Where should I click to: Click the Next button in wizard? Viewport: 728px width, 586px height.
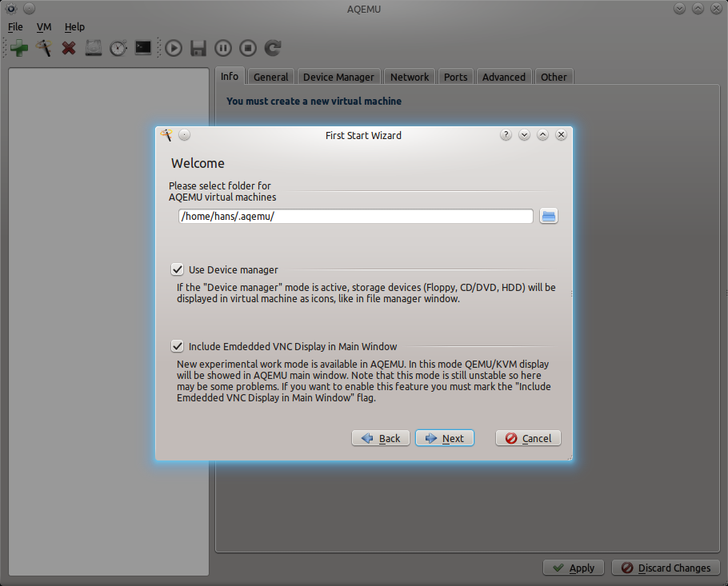coord(444,438)
